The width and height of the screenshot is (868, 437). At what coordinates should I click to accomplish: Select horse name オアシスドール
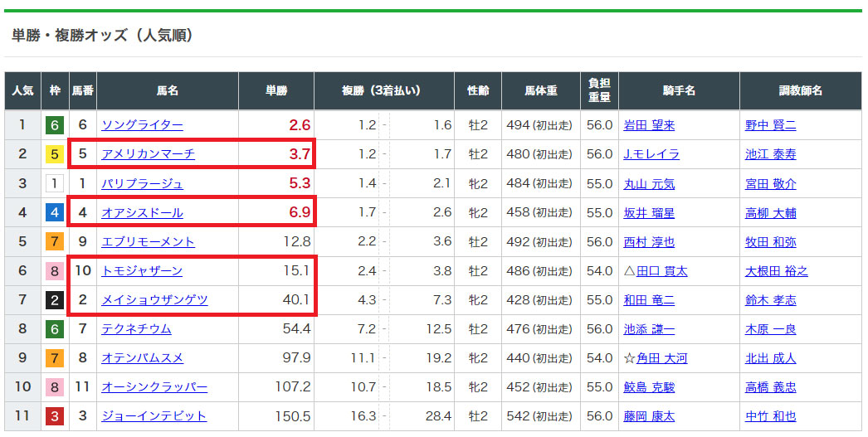coord(142,213)
